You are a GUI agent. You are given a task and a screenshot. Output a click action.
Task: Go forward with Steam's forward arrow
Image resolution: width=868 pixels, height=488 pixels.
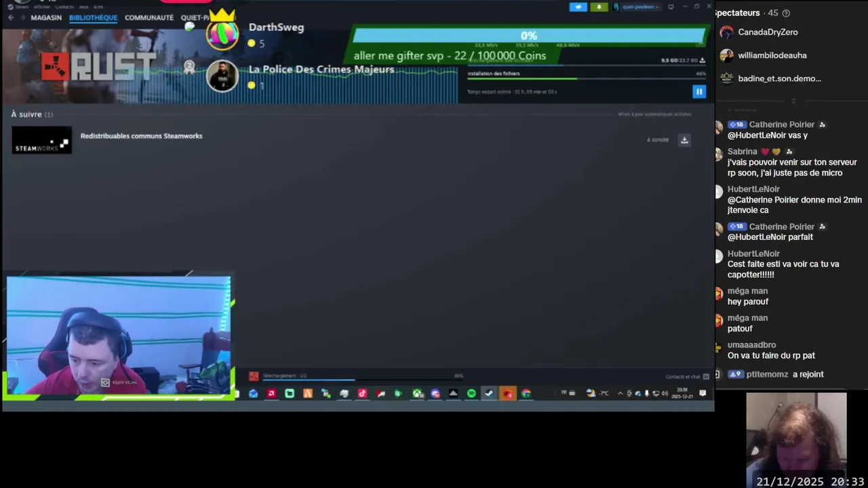[x=23, y=18]
